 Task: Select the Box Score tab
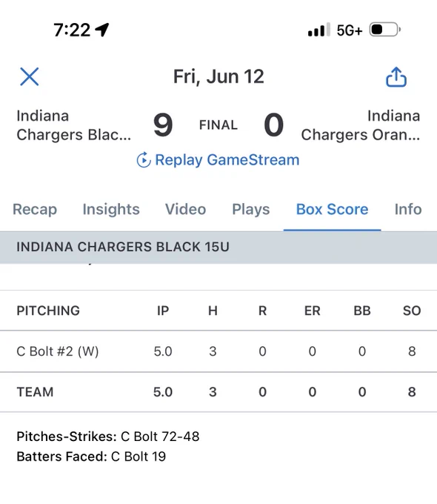pyautogui.click(x=332, y=210)
